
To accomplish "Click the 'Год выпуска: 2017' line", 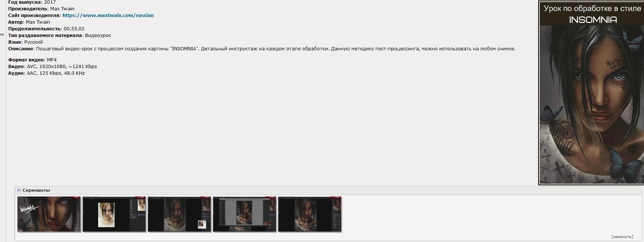I will tap(32, 2).
